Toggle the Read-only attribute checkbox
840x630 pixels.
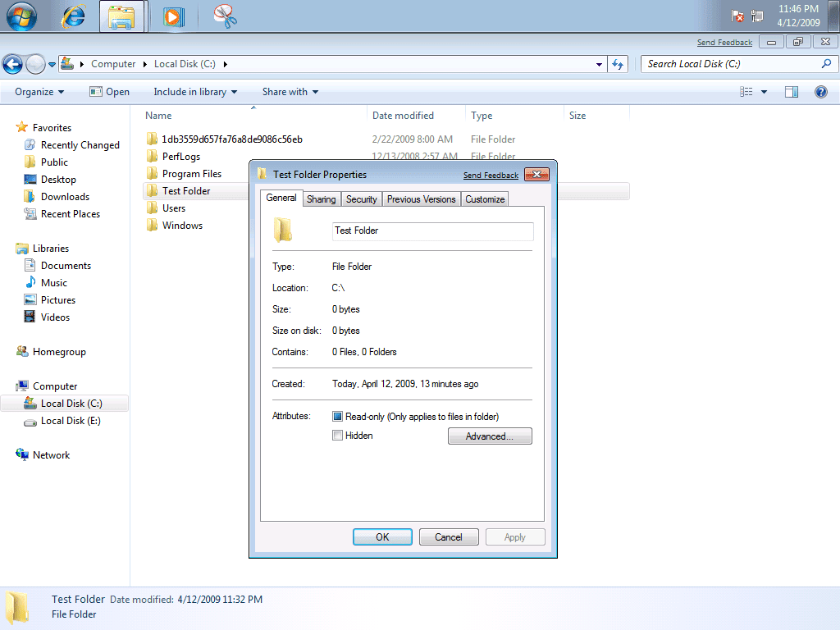point(336,416)
